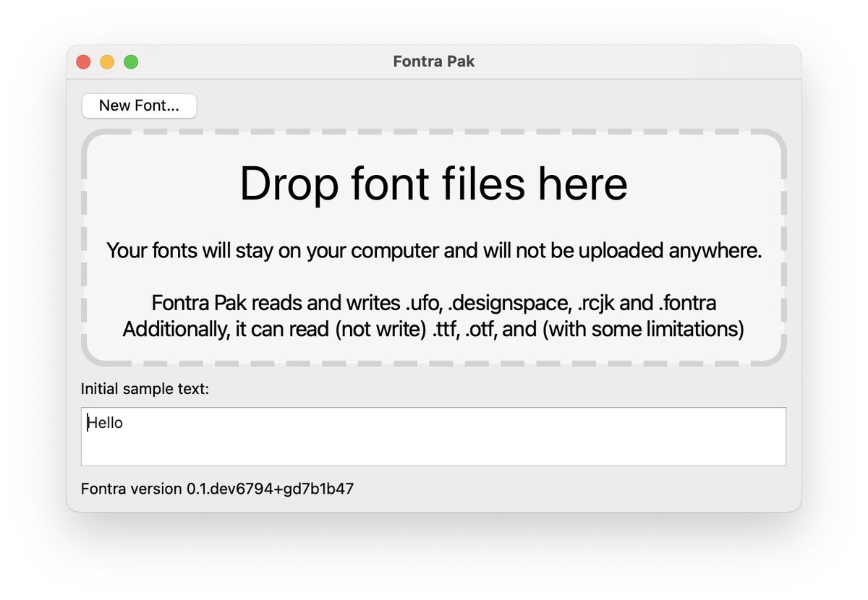Click the "Initial sample text:" label
Viewport: 868px width, 600px height.
pyautogui.click(x=145, y=389)
